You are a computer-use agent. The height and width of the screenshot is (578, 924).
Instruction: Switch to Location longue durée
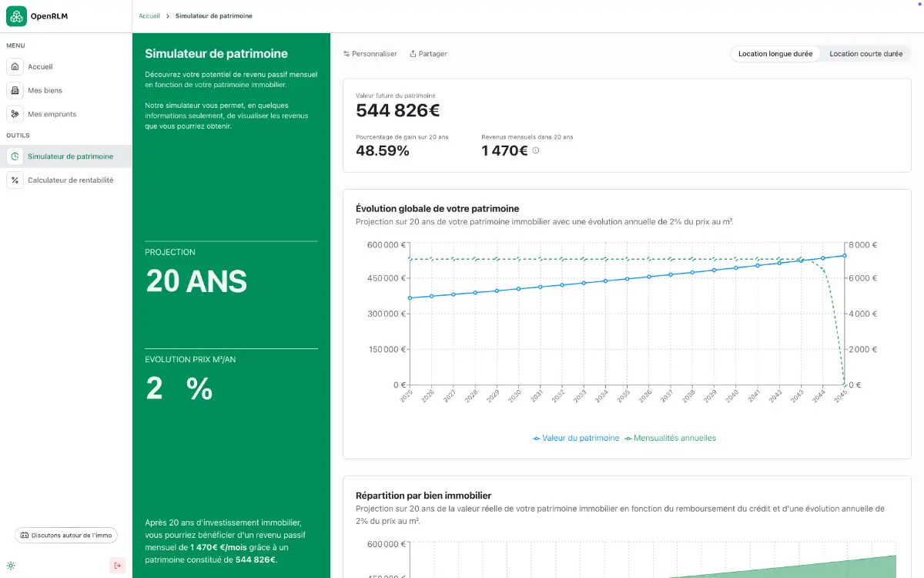[775, 54]
